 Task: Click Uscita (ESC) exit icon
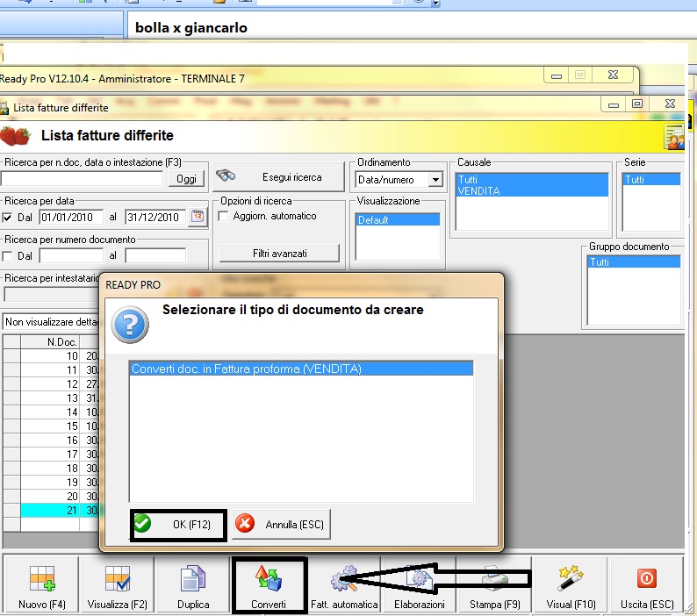coord(646,578)
